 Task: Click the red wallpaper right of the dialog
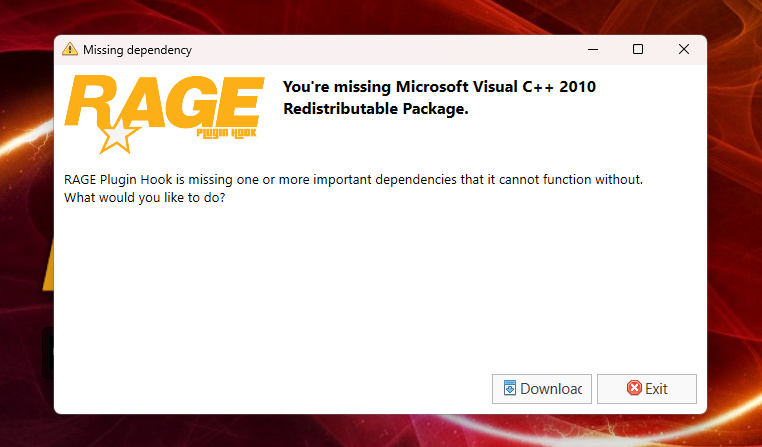[x=734, y=250]
